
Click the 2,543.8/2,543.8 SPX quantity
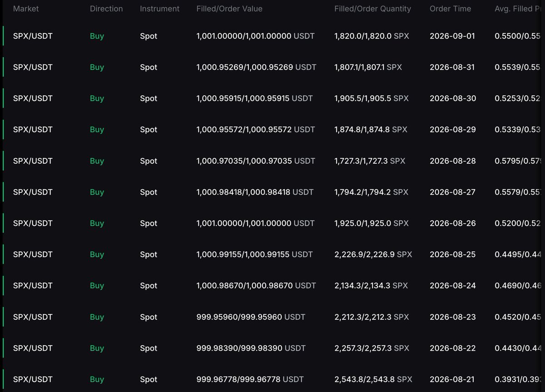coord(373,379)
